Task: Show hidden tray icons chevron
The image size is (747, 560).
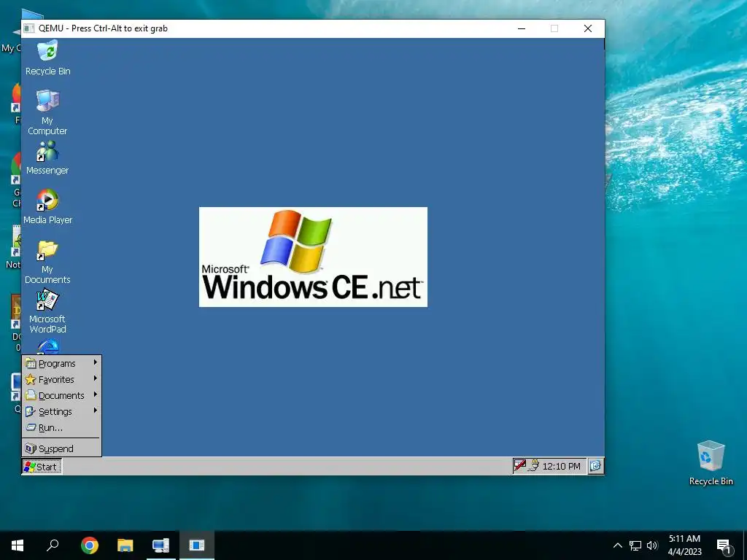Action: [617, 545]
